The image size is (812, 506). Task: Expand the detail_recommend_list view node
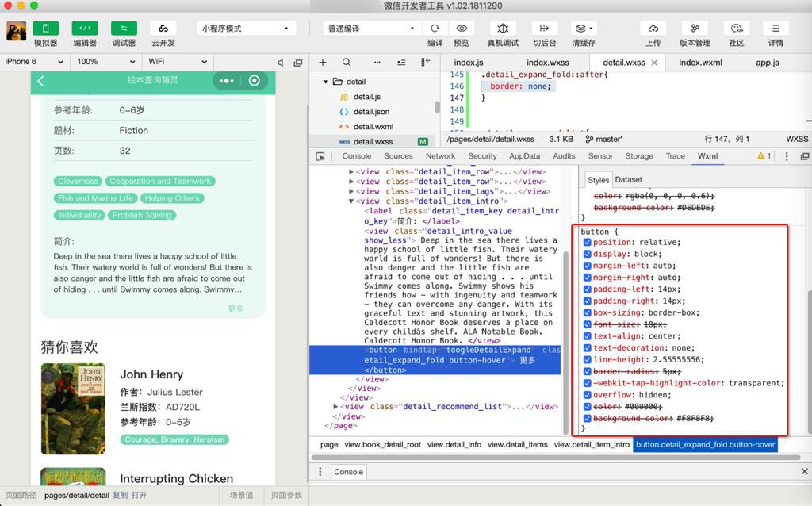[335, 407]
